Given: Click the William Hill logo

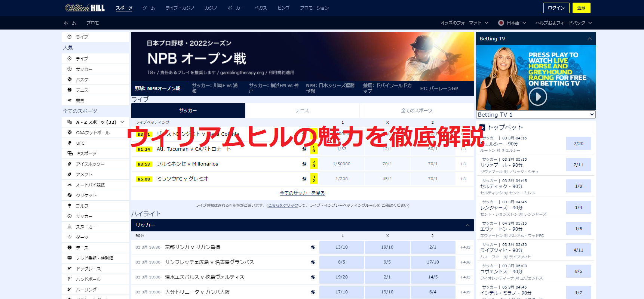Looking at the screenshot, I should pos(85,7).
